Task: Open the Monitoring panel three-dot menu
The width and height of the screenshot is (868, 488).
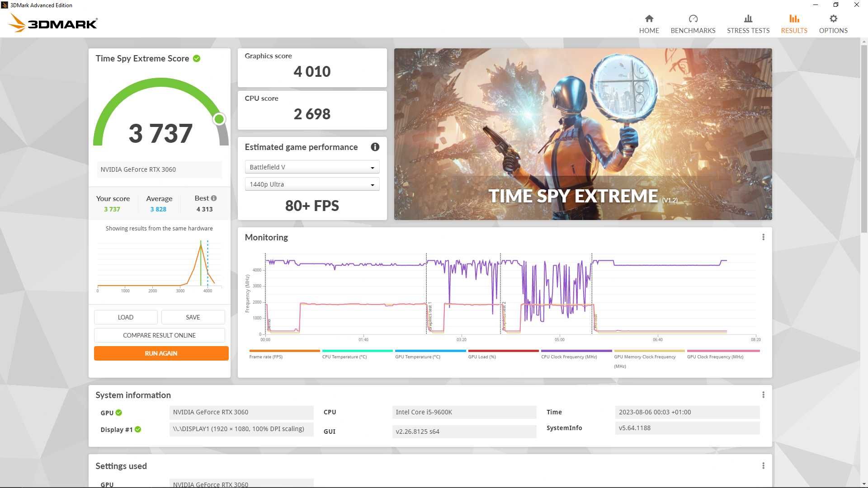Action: point(763,237)
